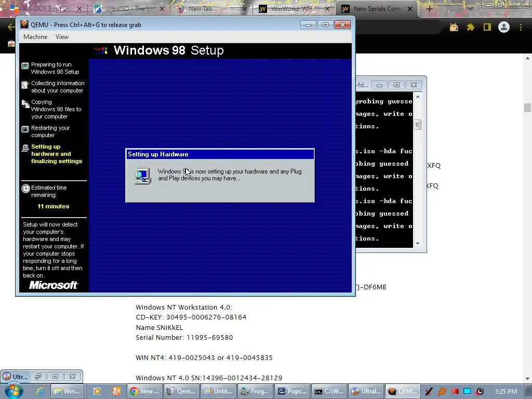Click the browser page scroll down arrow
The height and width of the screenshot is (399, 532).
pos(527,378)
